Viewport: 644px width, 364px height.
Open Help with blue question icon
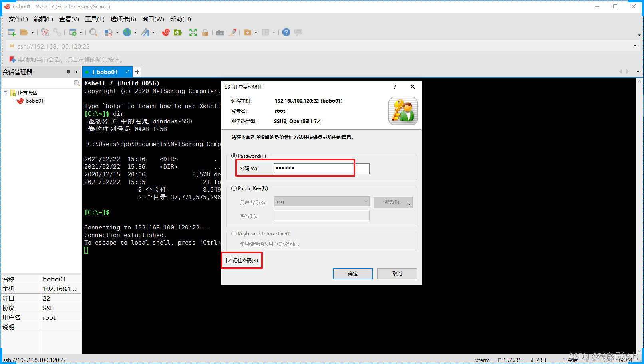point(286,32)
